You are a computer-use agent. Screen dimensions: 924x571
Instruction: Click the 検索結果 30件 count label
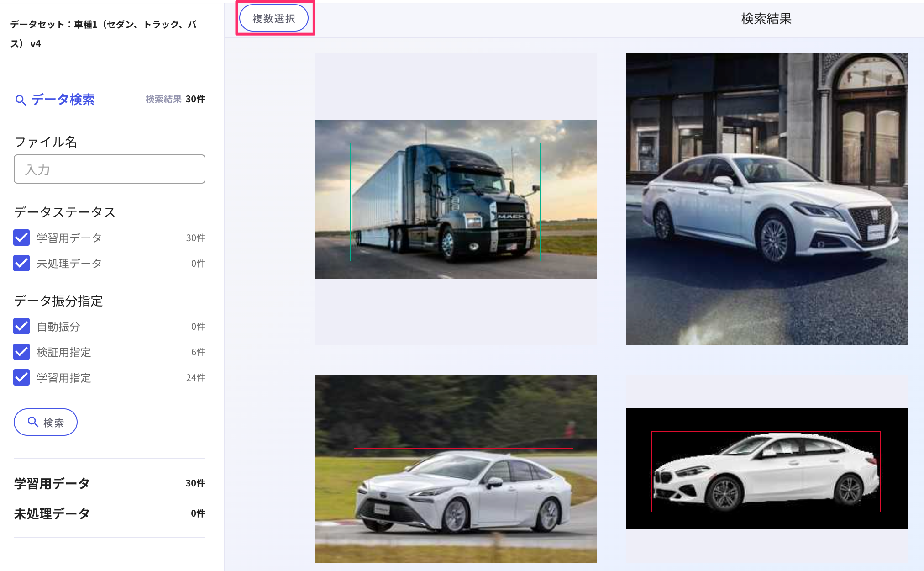[175, 99]
